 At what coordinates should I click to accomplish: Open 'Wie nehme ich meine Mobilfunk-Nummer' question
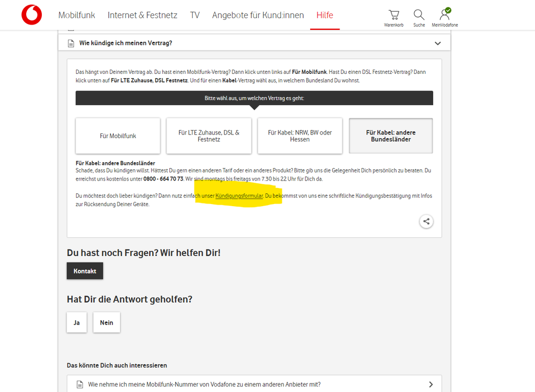tap(254, 385)
